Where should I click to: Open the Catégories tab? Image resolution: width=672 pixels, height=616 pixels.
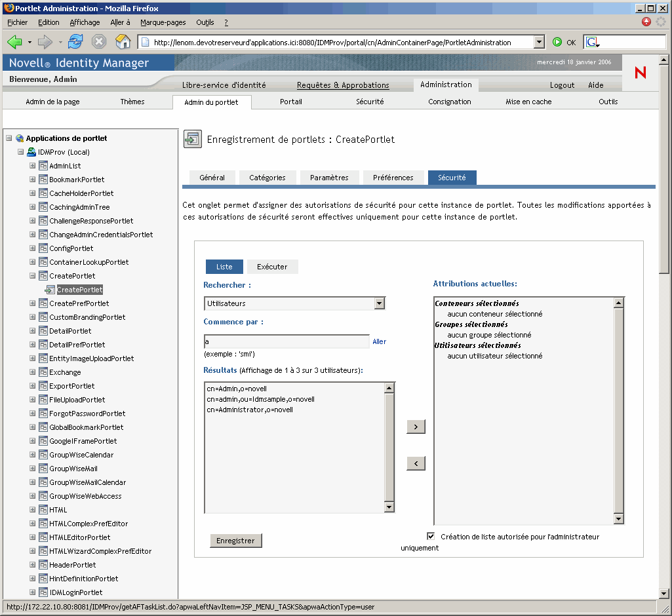coord(267,178)
